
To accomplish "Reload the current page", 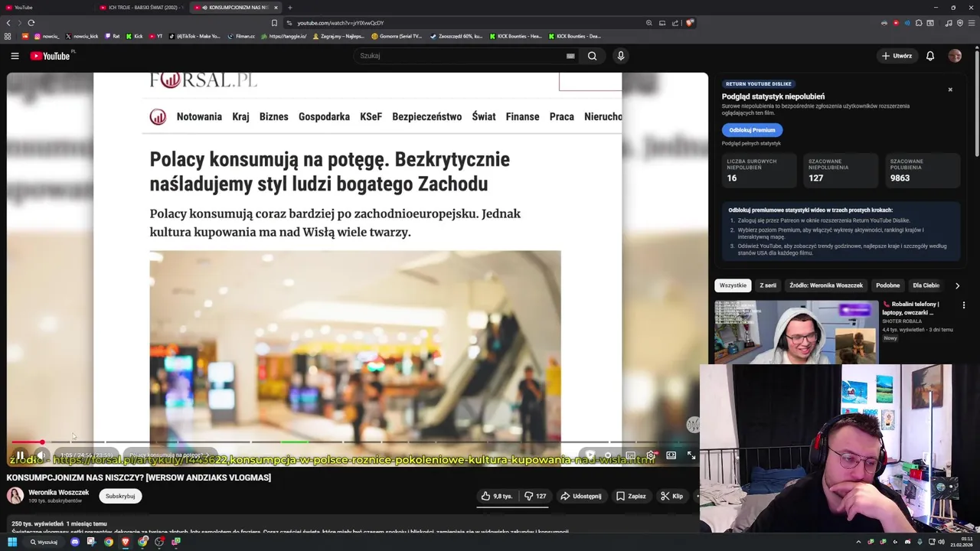I will 31,23.
